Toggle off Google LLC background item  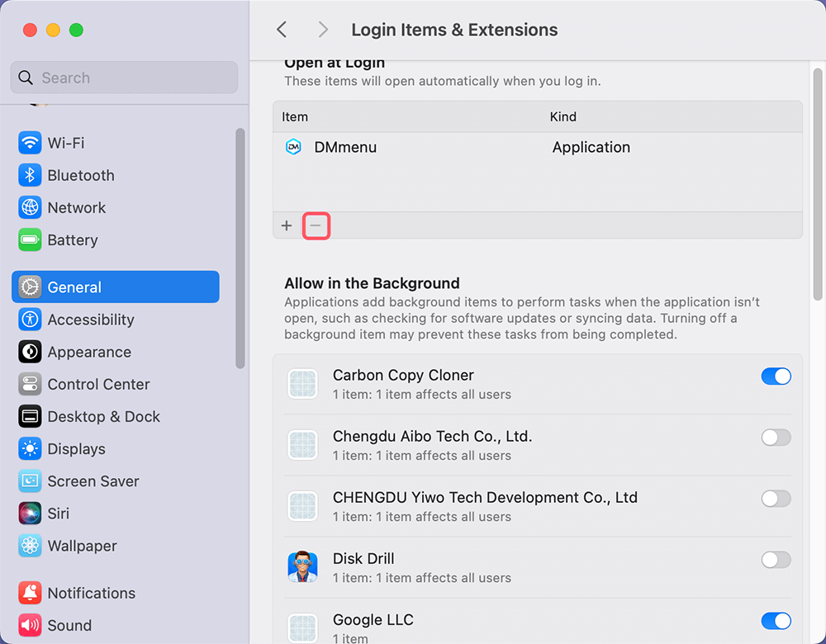tap(776, 621)
